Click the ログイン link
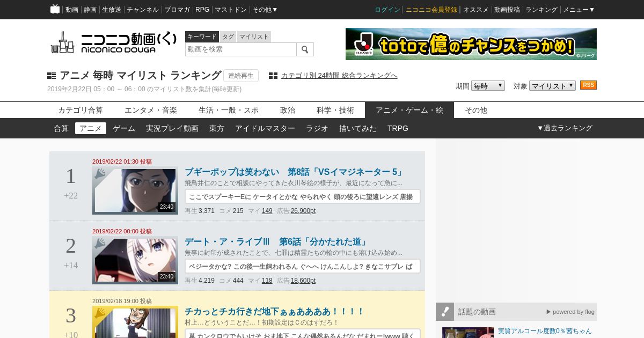Viewport: 644px width, 338px height. 387,10
